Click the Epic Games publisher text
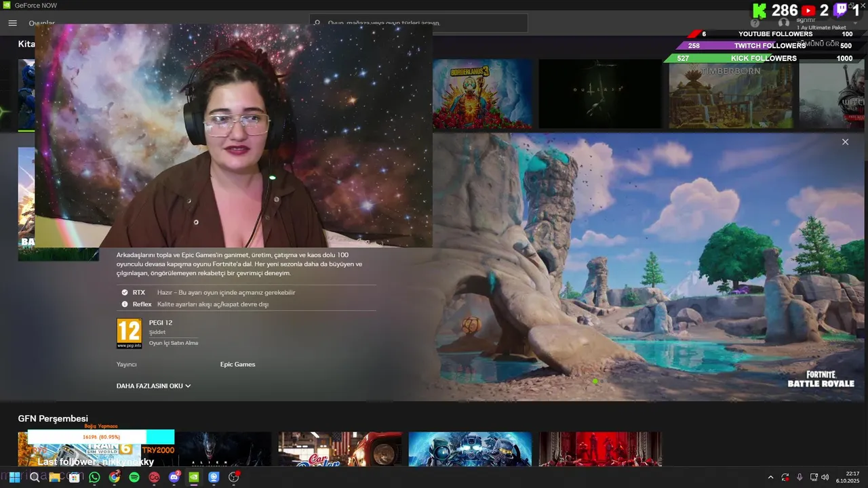The image size is (868, 488). 237,365
